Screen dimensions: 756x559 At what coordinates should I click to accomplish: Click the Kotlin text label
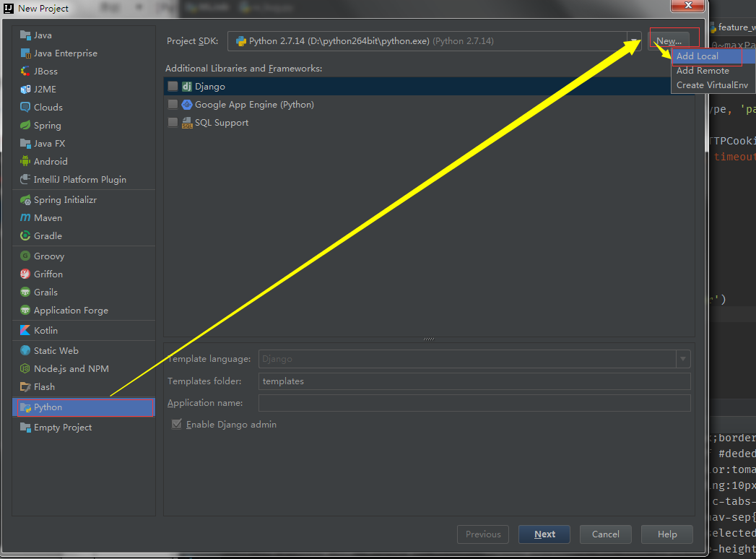[x=45, y=330]
